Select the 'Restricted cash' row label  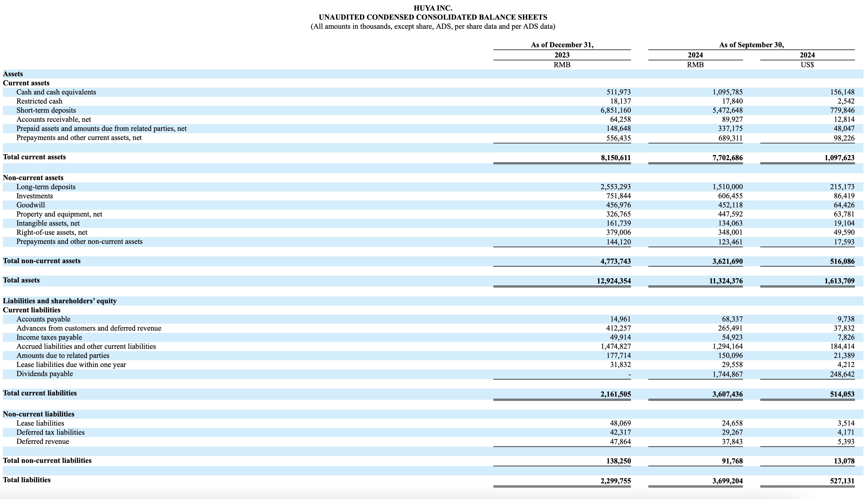tap(39, 101)
